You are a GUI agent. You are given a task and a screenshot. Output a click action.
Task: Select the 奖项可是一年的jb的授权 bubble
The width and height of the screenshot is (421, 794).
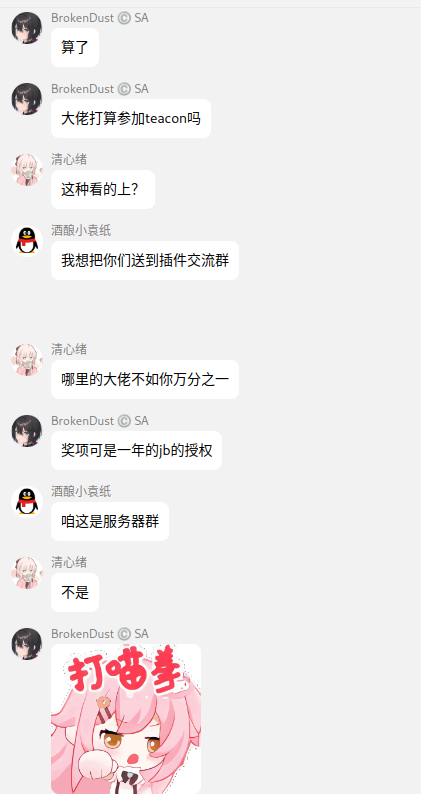pos(136,450)
